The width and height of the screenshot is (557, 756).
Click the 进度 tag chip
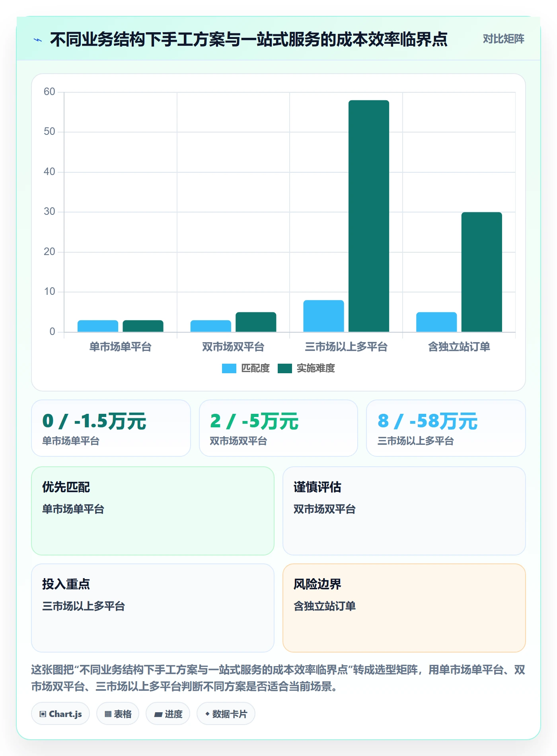168,714
